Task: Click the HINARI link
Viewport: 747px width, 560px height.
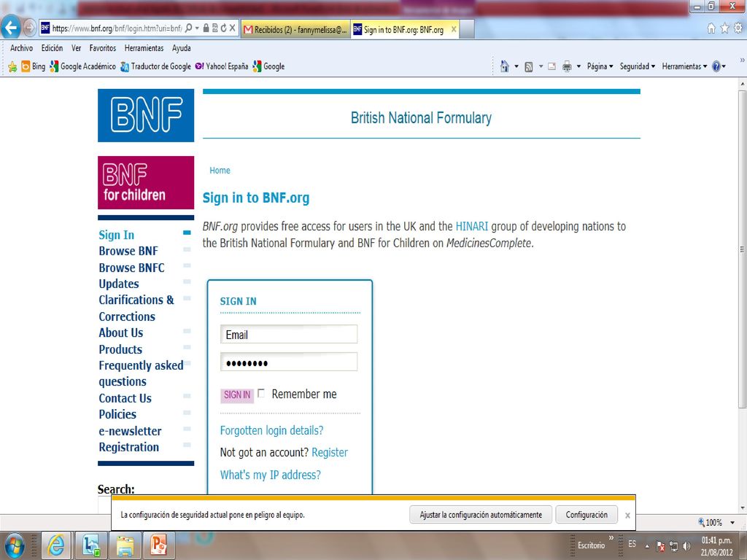Action: (472, 226)
